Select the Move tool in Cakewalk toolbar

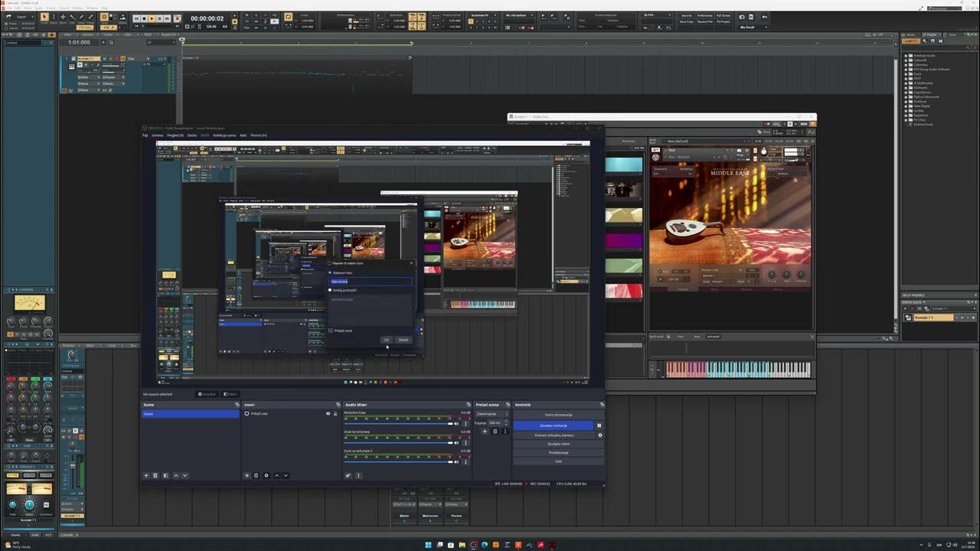pyautogui.click(x=63, y=17)
